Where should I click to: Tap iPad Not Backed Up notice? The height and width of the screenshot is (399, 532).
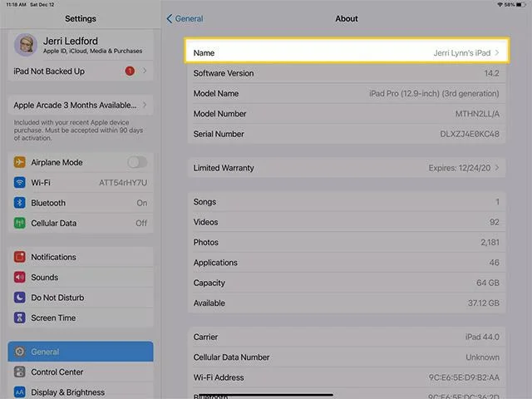pyautogui.click(x=81, y=71)
